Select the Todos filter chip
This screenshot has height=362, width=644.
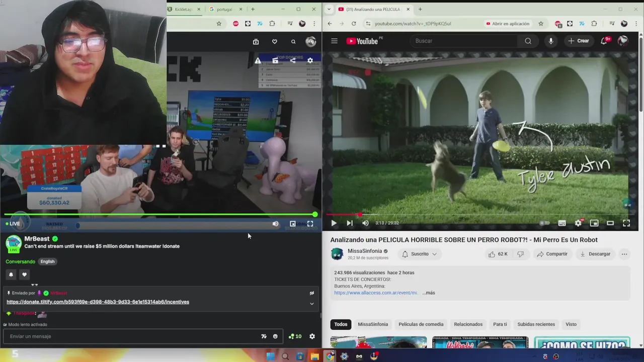[x=341, y=324]
